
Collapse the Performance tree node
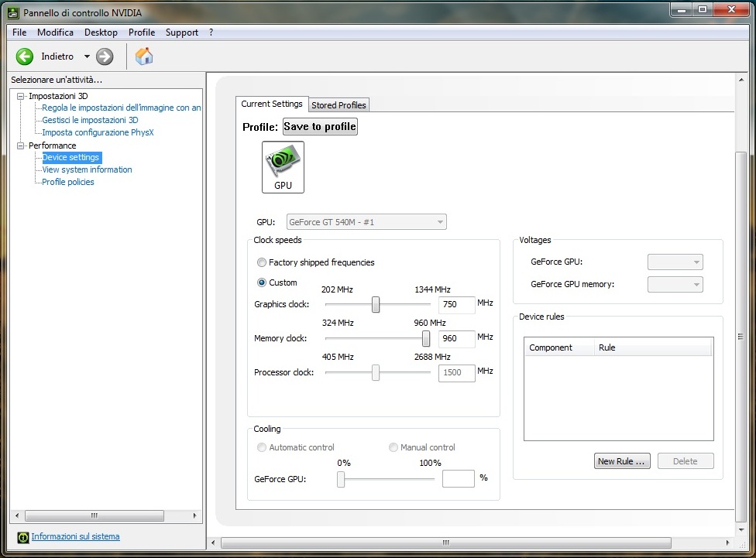click(x=20, y=145)
